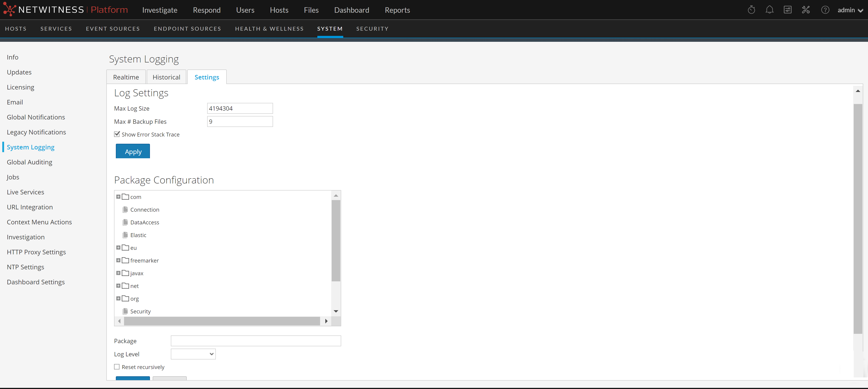Click the help question mark icon

pos(825,10)
